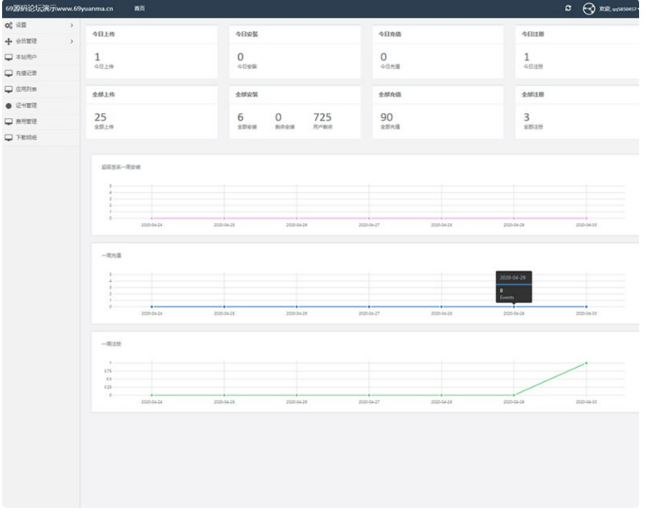The width and height of the screenshot is (652, 521).
Task: Select the 本站用户 sidebar link
Action: pos(27,57)
